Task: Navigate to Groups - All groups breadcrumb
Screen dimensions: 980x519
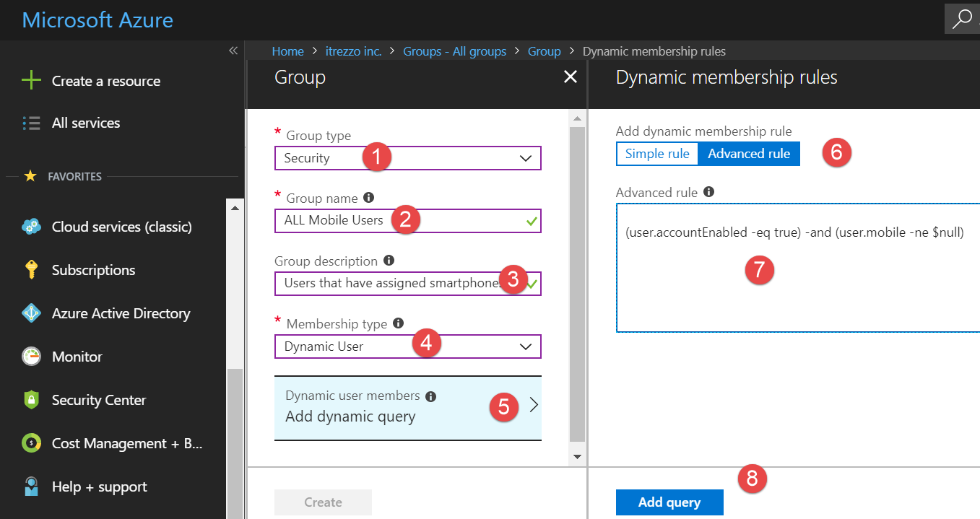Action: click(x=454, y=51)
